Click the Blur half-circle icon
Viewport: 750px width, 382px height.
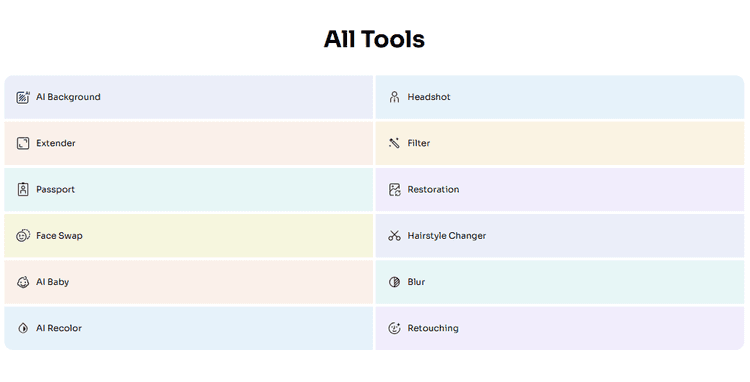pos(394,282)
